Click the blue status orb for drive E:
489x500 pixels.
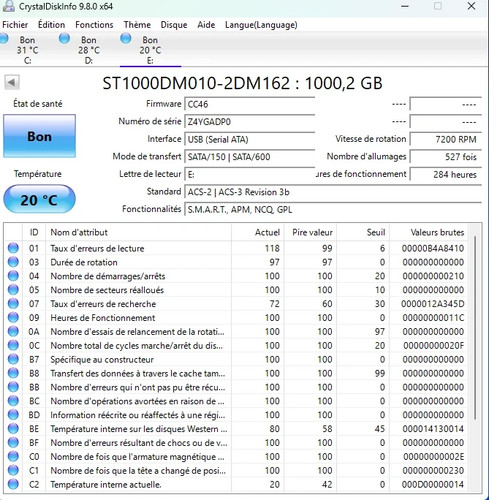pyautogui.click(x=126, y=39)
